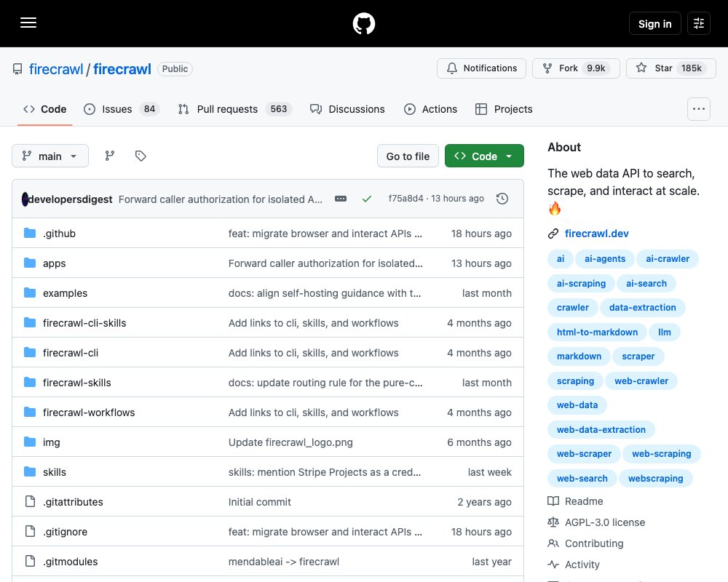This screenshot has width=728, height=582.
Task: Click the Notifications bell button
Action: [x=481, y=68]
